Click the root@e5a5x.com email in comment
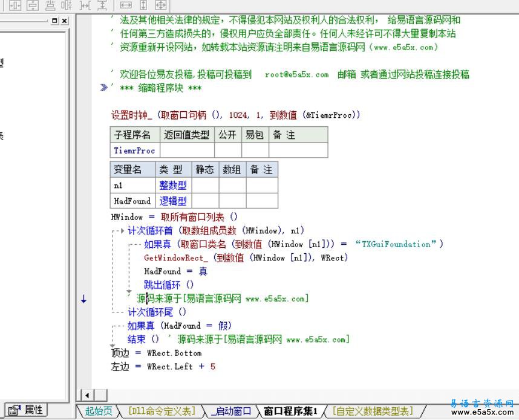Viewport: 519px width, 420px height. [x=297, y=75]
